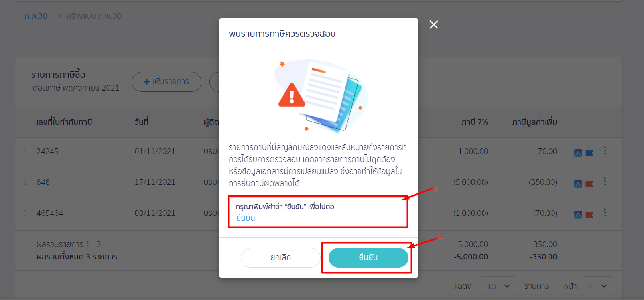Open the three-dot menu for row 646
The height and width of the screenshot is (300, 644).
(x=605, y=181)
